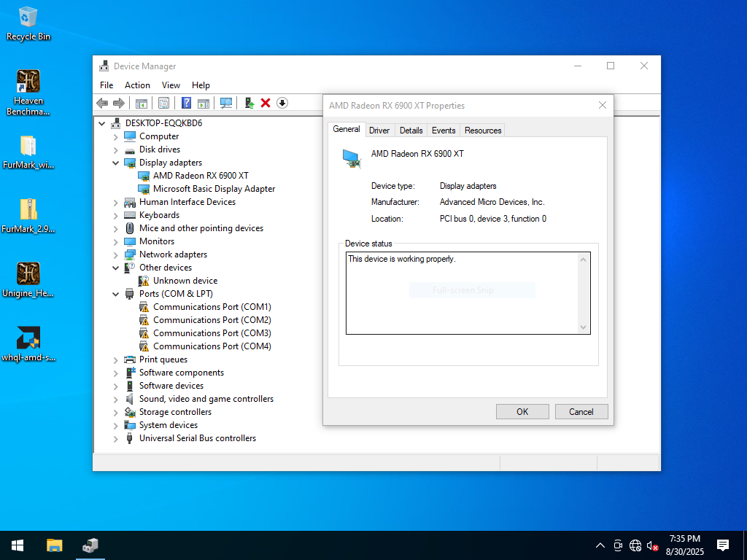Select Microsoft Basic Display Adapter

(x=214, y=189)
